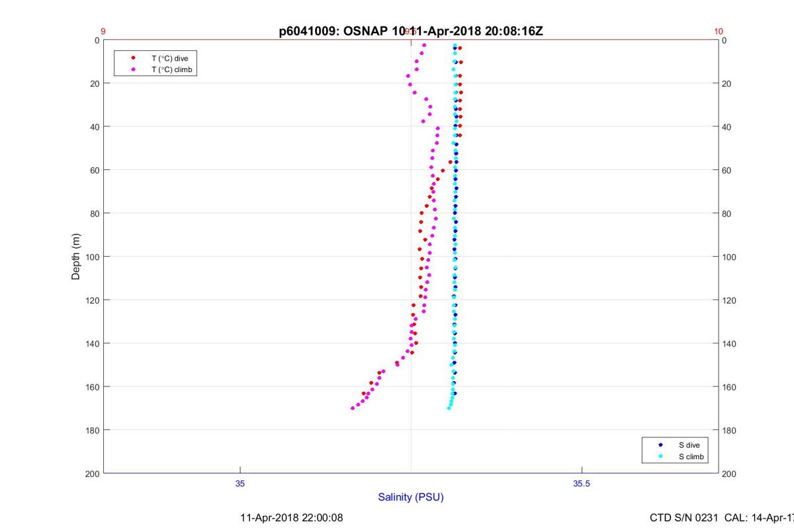The height and width of the screenshot is (532, 794).
Task: Select the 'T (°C) climb' legend entry
Action: (171, 69)
